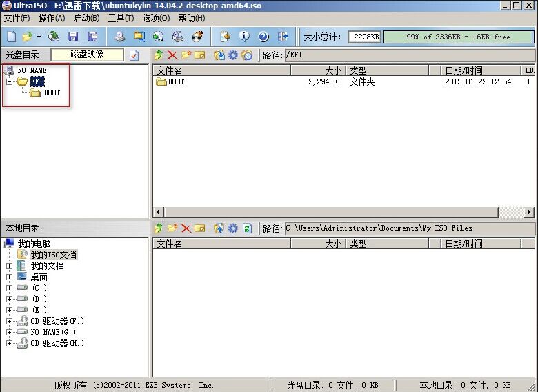Click the Rename icon in local pane
This screenshot has height=392, width=538.
click(200, 228)
